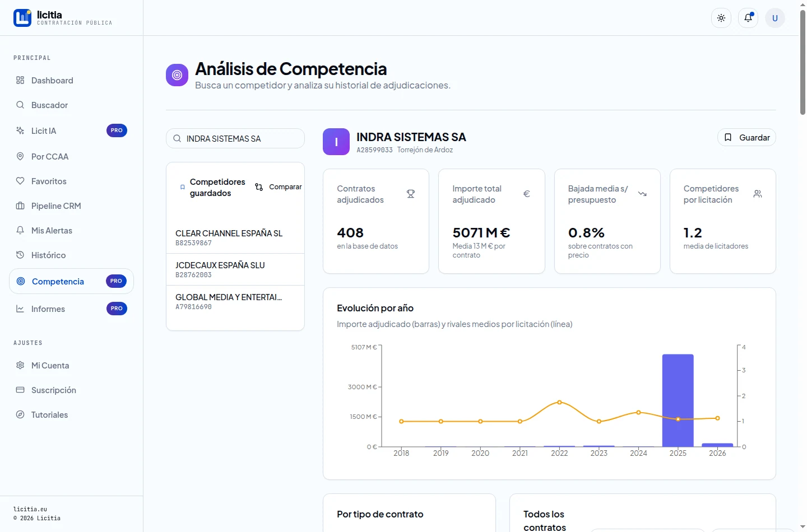807x532 pixels.
Task: Open the notifications bell
Action: point(748,18)
